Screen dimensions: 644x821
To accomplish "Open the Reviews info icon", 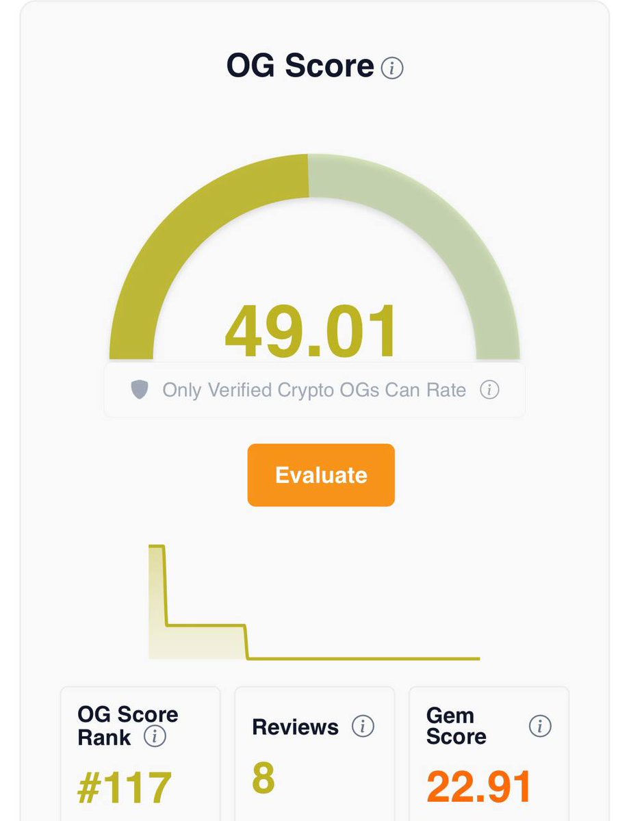I will [x=362, y=726].
